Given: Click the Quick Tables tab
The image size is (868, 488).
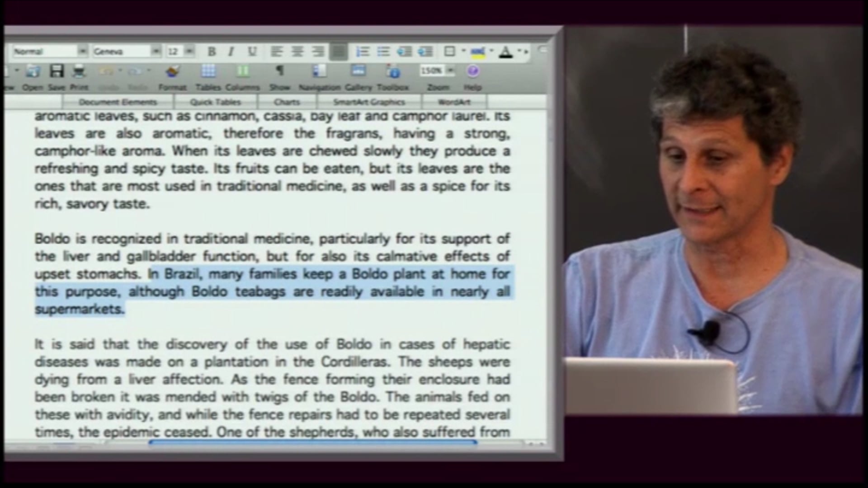Looking at the screenshot, I should 215,102.
